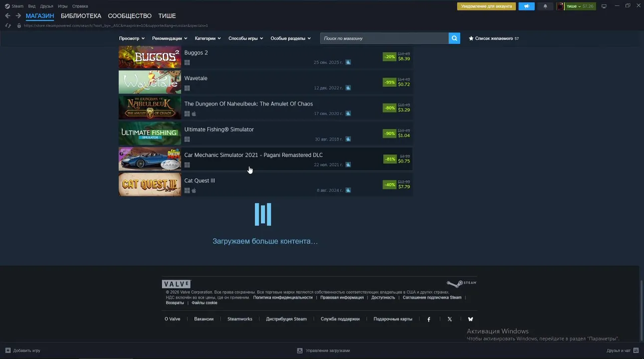
Task: Click the profile avatar picture
Action: [560, 6]
